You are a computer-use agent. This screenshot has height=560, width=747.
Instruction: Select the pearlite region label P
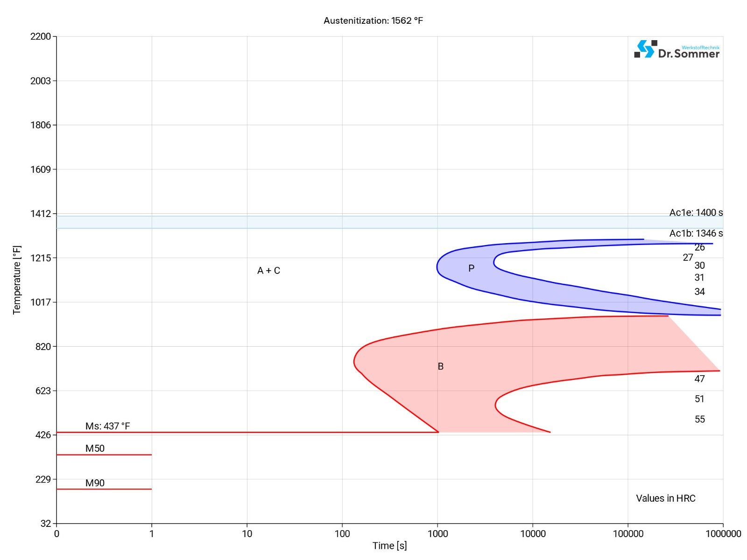pyautogui.click(x=471, y=268)
